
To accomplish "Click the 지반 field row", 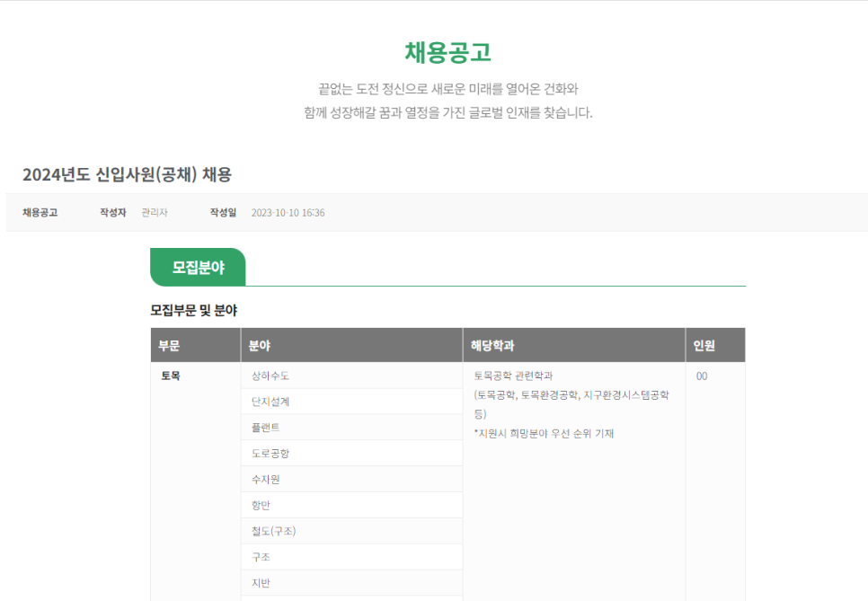I will click(x=352, y=583).
